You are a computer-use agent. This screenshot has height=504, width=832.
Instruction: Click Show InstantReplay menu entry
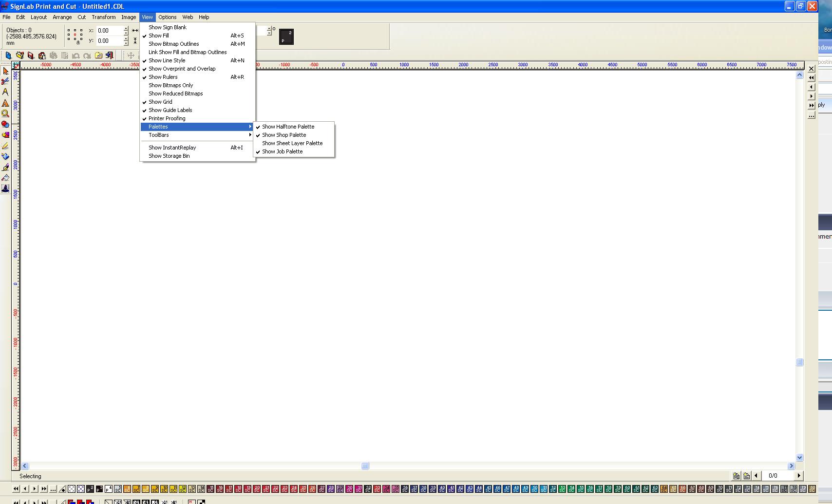coord(172,148)
